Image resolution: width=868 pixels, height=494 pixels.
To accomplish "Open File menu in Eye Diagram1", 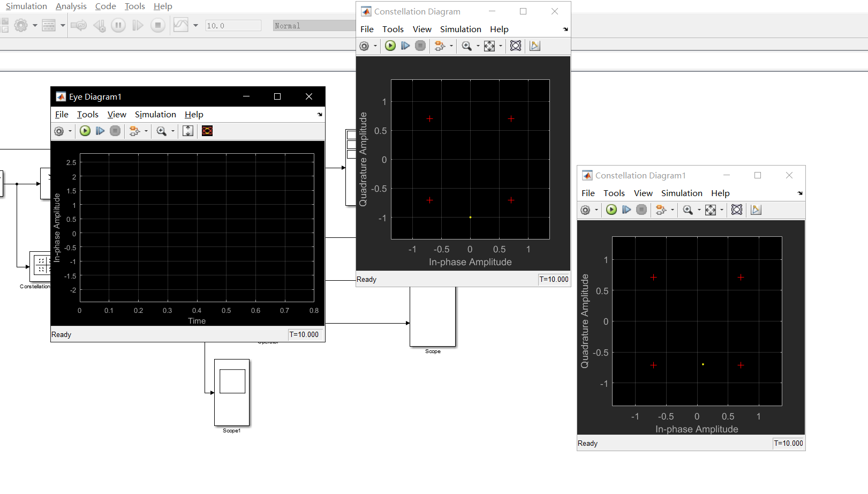I will [x=62, y=115].
